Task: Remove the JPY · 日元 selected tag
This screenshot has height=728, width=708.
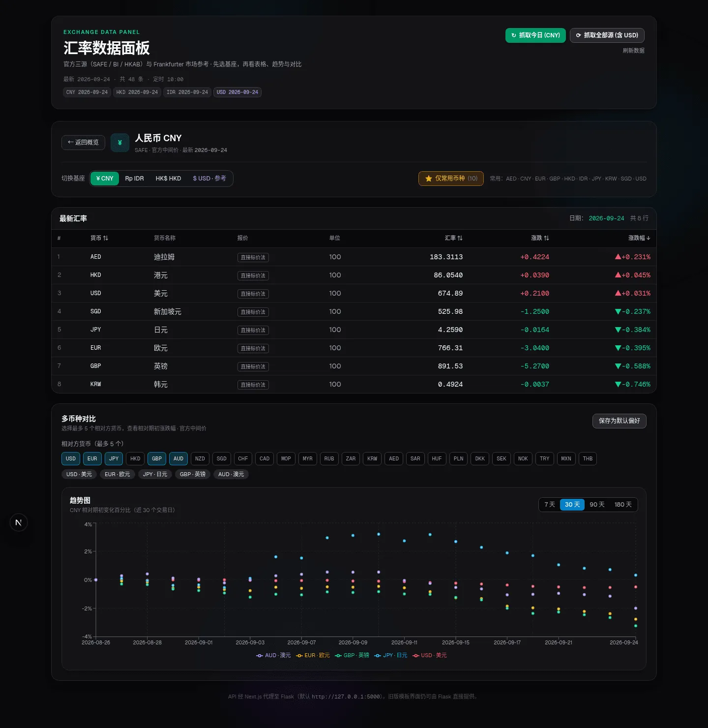Action: pos(155,474)
